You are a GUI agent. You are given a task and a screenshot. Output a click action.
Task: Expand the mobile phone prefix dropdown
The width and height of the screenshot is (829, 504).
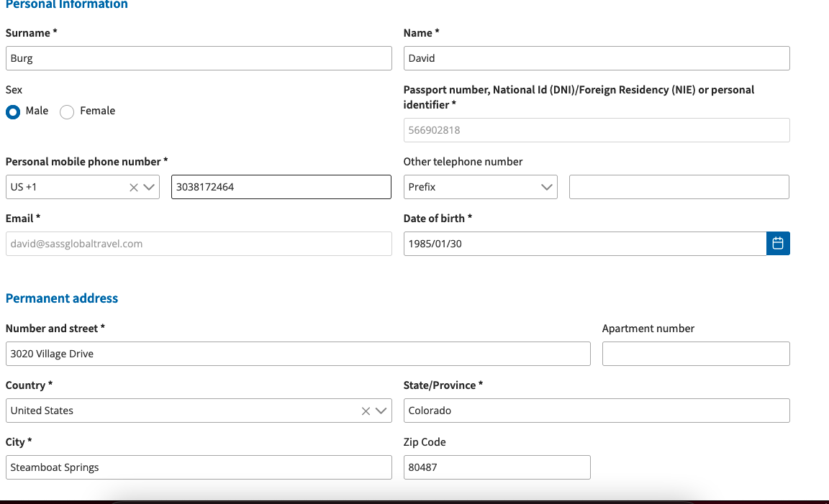click(x=150, y=188)
